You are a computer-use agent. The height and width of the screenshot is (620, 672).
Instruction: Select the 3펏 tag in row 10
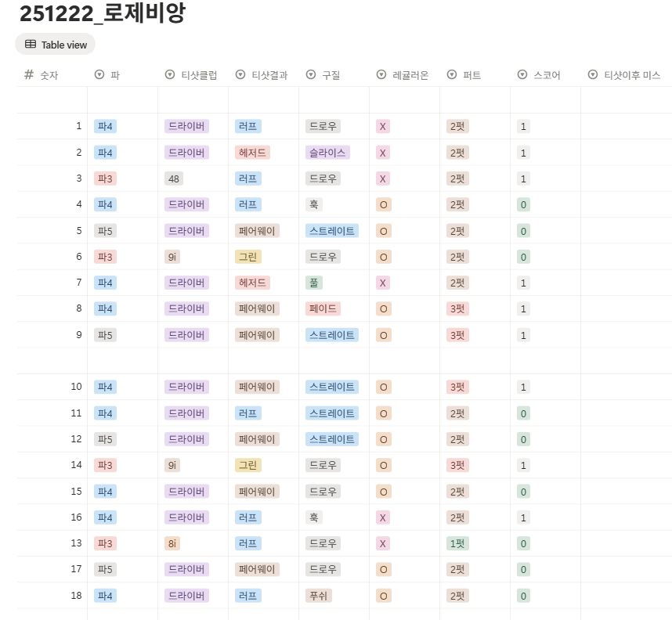(457, 387)
